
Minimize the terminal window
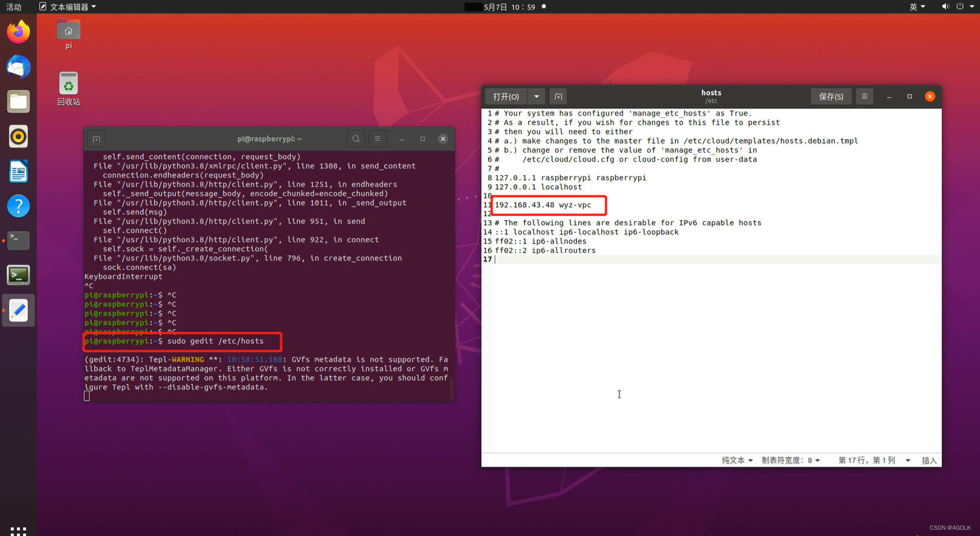pos(402,139)
